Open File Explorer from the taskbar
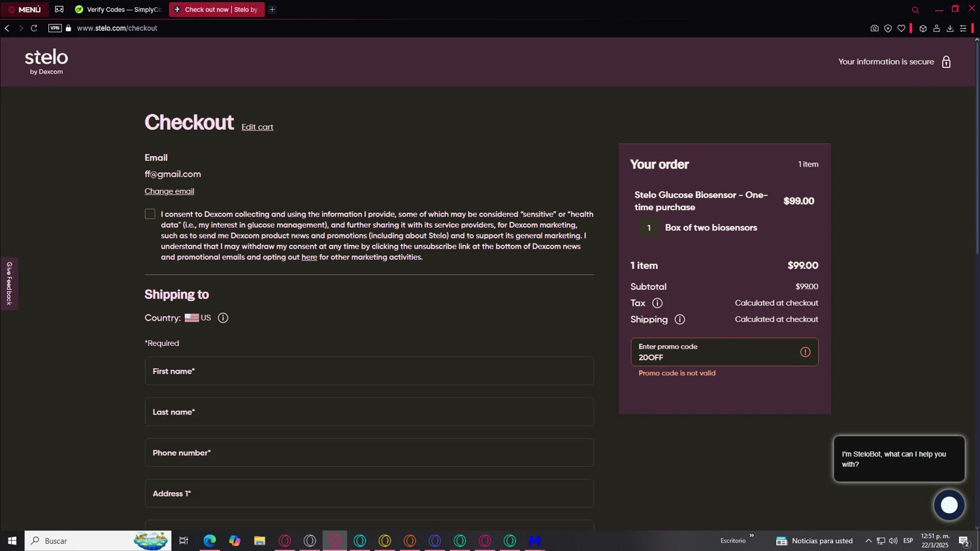The height and width of the screenshot is (551, 980). (259, 541)
